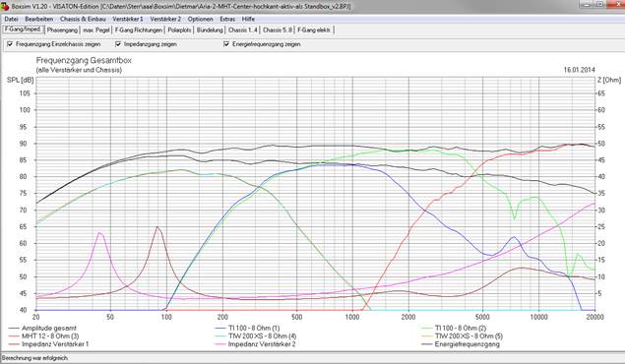The image size is (625, 364).
Task: Open the Optionen menu
Action: [x=200, y=19]
